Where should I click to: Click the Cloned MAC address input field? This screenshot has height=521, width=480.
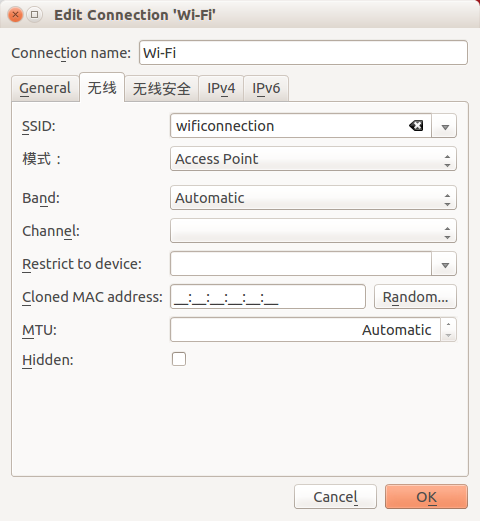[268, 297]
